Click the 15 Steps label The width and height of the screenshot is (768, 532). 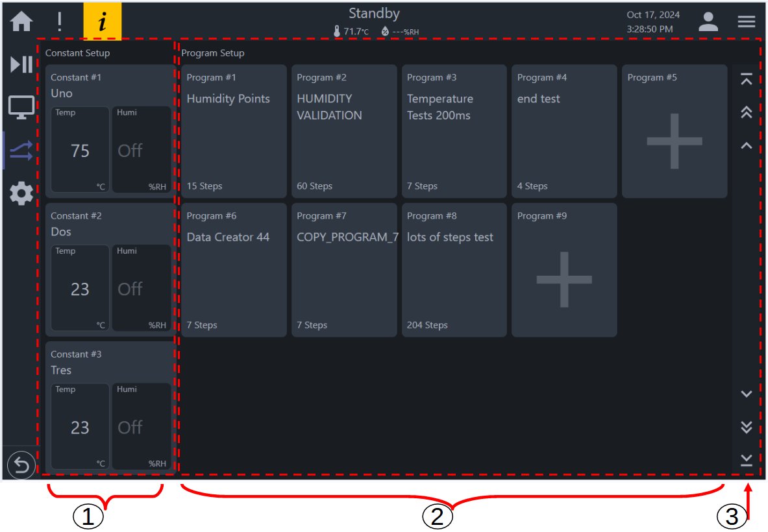[204, 186]
